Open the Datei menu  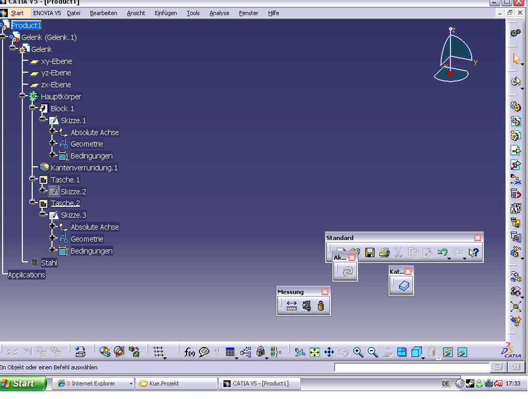[x=74, y=13]
